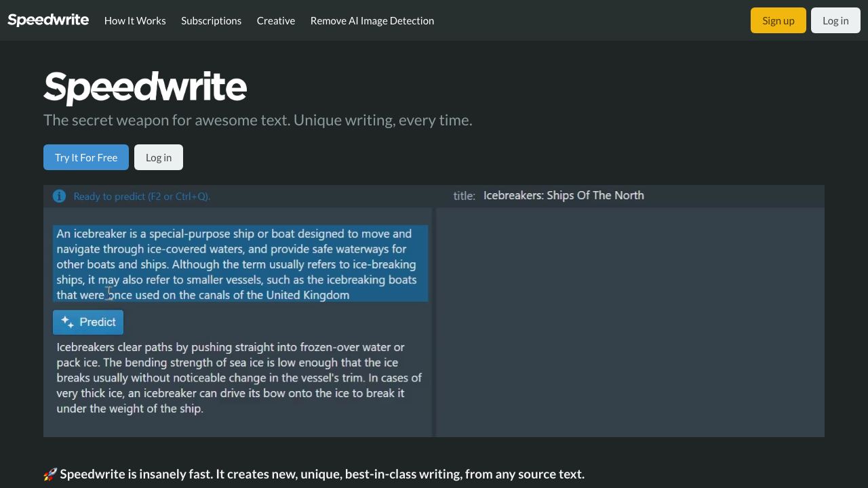868x488 pixels.
Task: Click the title: label
Action: pos(464,195)
